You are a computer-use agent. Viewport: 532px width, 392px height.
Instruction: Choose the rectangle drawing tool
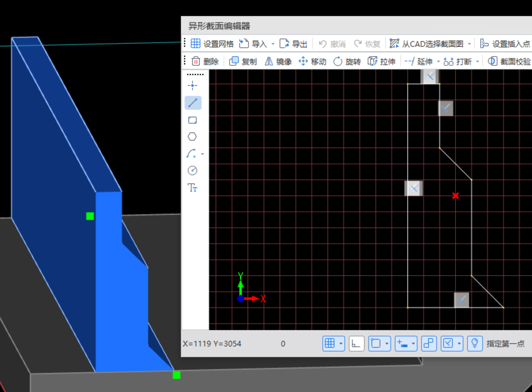coord(193,120)
